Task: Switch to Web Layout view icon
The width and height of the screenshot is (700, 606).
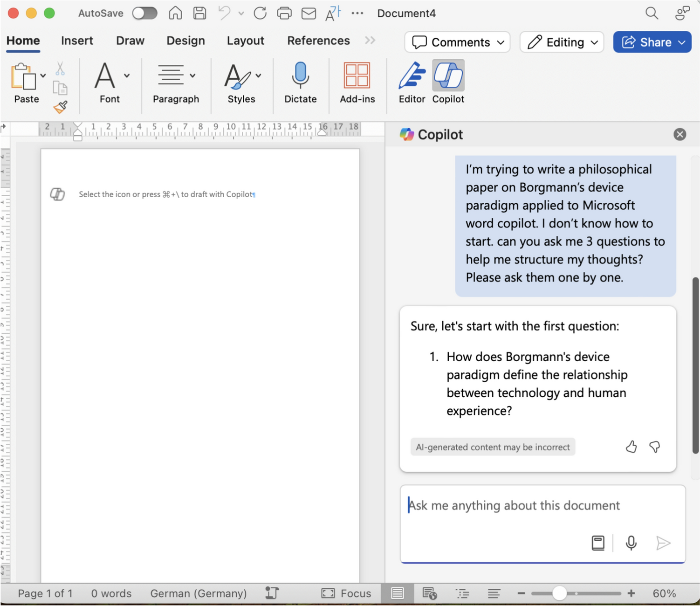Action: coord(429,593)
